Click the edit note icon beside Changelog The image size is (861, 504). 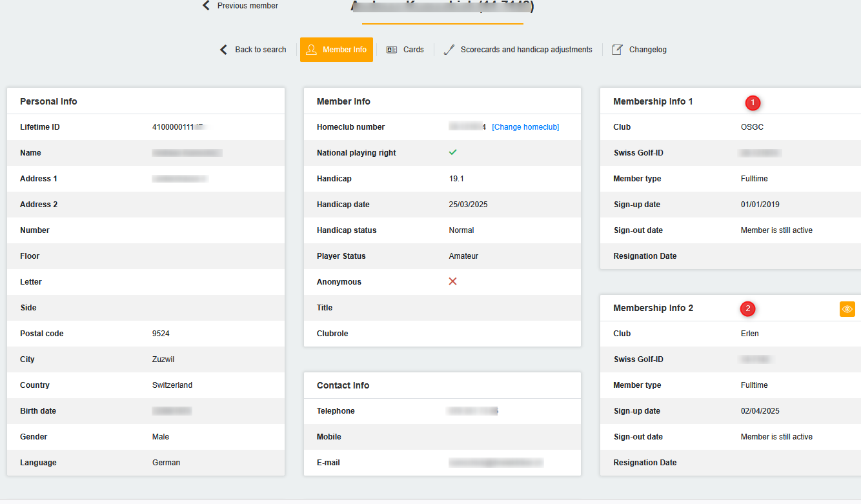tap(618, 50)
